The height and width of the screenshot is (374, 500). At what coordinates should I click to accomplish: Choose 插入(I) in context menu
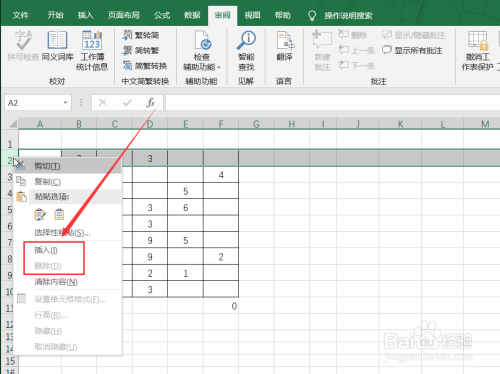click(x=67, y=250)
